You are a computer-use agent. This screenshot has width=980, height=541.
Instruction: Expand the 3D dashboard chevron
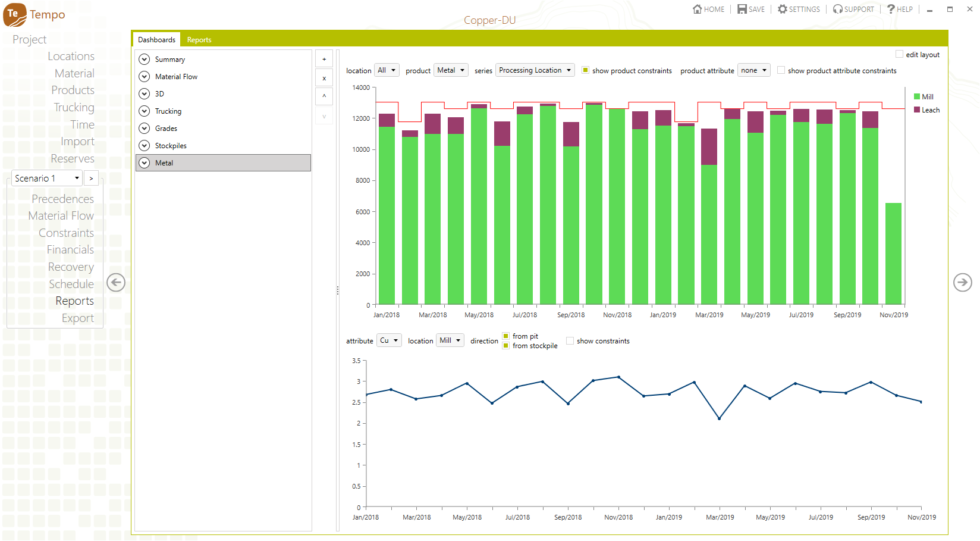144,94
